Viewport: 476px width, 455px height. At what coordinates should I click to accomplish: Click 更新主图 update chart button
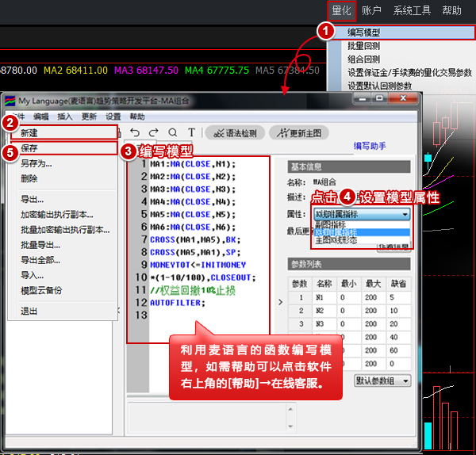(299, 132)
